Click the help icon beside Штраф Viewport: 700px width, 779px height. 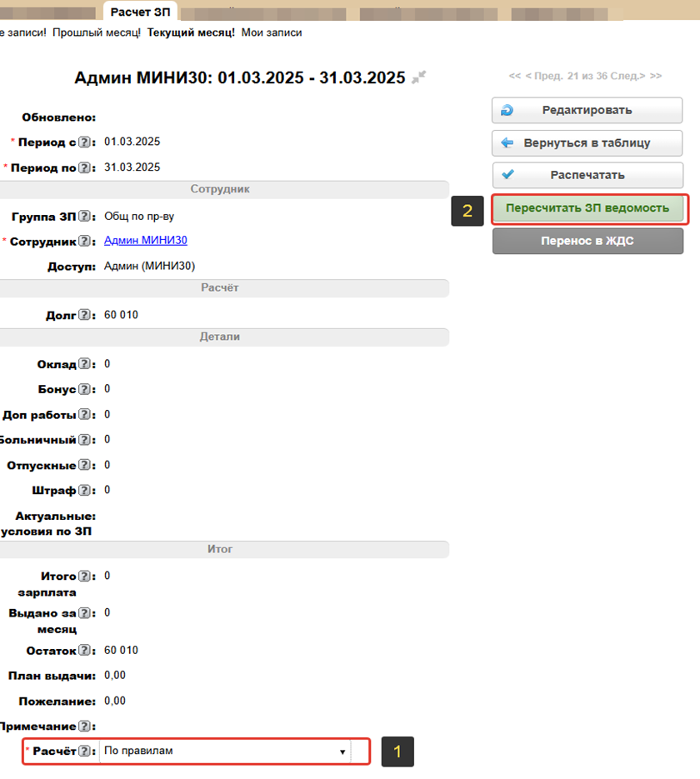[84, 491]
